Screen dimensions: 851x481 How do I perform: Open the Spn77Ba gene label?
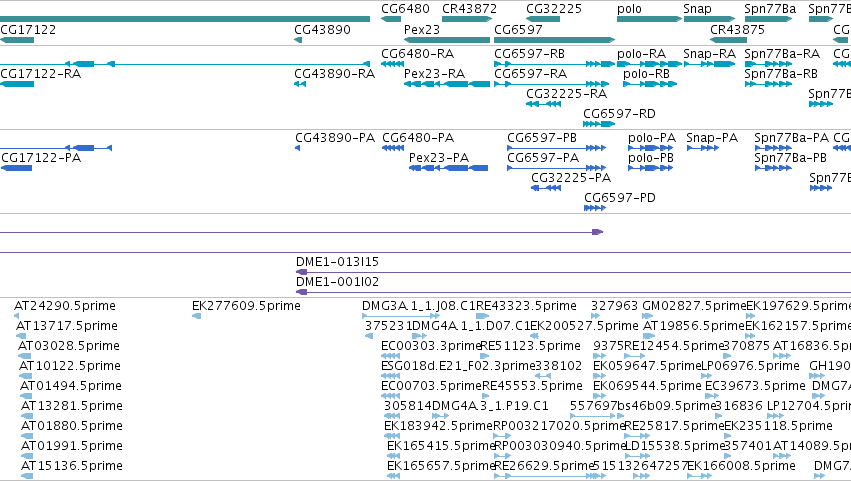770,9
